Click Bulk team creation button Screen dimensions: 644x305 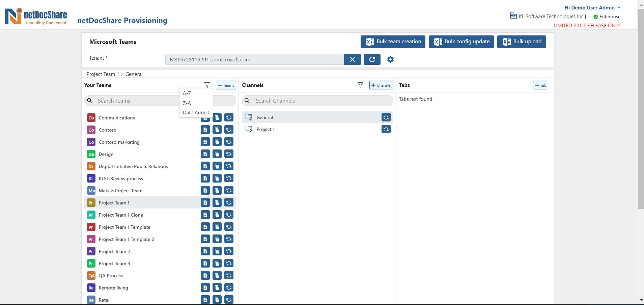tap(393, 41)
